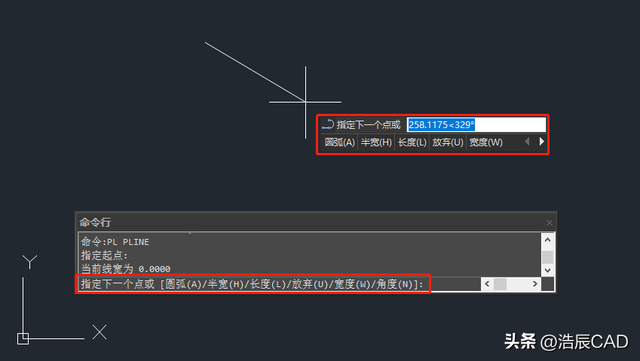640x361 pixels.
Task: Show previous options with left triangle arrow
Action: click(527, 141)
